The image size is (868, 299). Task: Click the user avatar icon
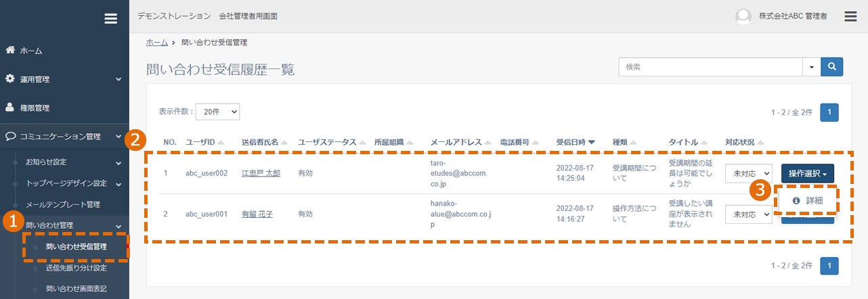[743, 16]
